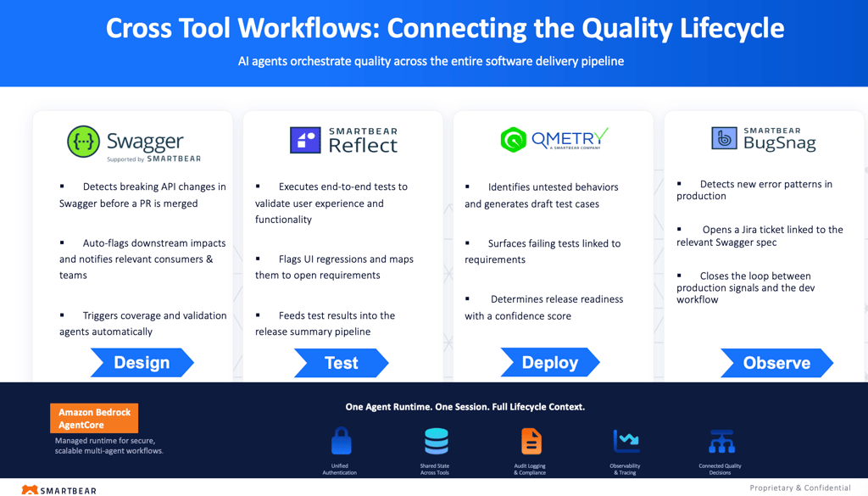Image resolution: width=868 pixels, height=496 pixels.
Task: Click the 'Flags UI regressions' bullet
Action: [x=334, y=267]
